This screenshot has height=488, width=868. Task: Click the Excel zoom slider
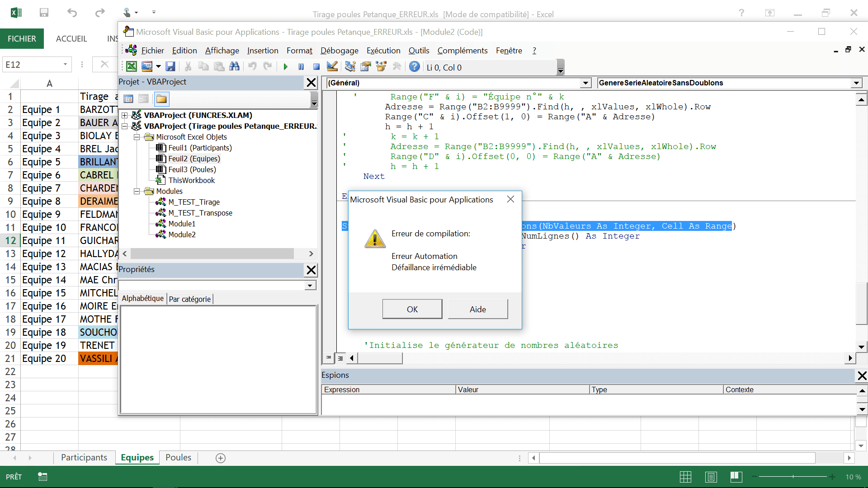pyautogui.click(x=793, y=477)
